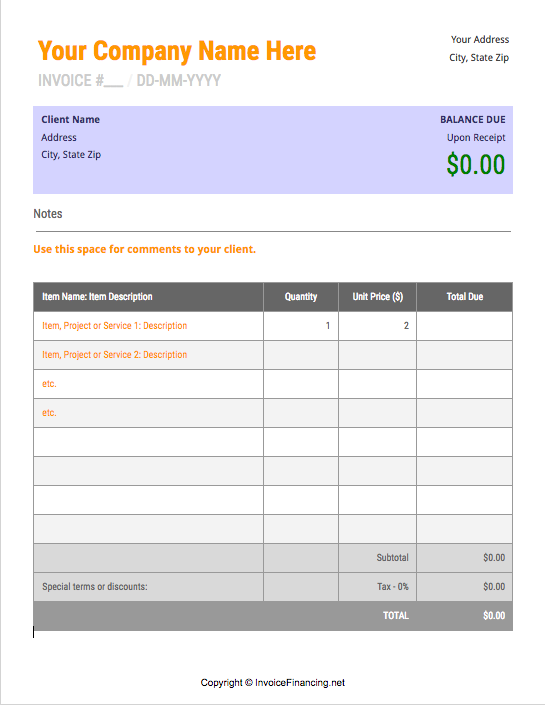Select the 'Total Due' column header
The image size is (545, 705).
tap(465, 297)
